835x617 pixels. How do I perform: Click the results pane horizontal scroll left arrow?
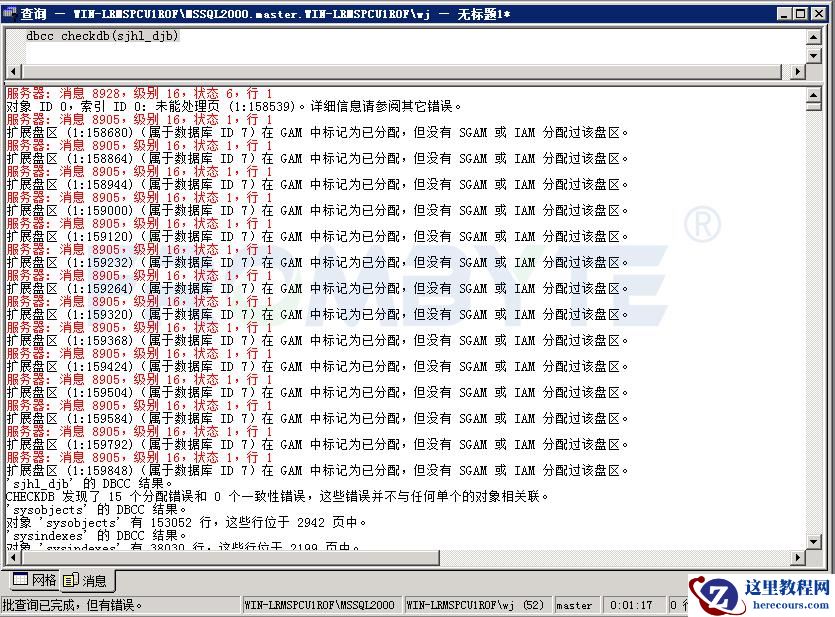pyautogui.click(x=13, y=557)
